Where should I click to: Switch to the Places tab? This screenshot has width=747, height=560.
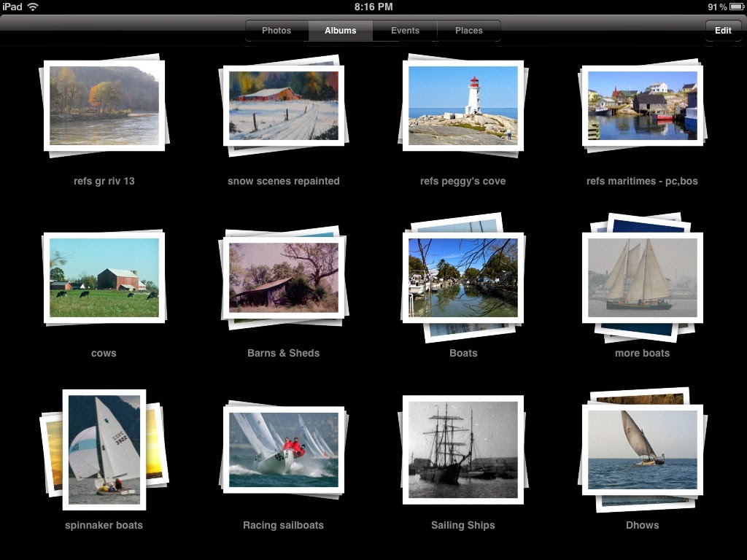pos(469,31)
